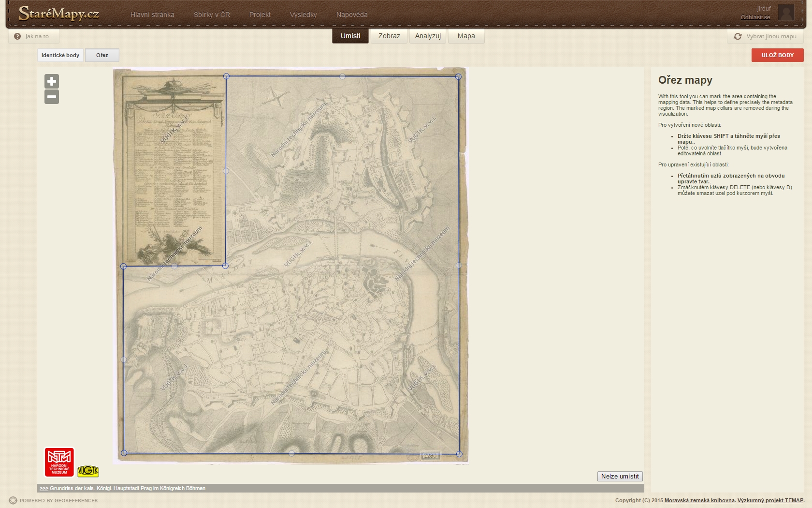Save points with ULOŽ BODY button
This screenshot has width=812, height=508.
[x=777, y=55]
